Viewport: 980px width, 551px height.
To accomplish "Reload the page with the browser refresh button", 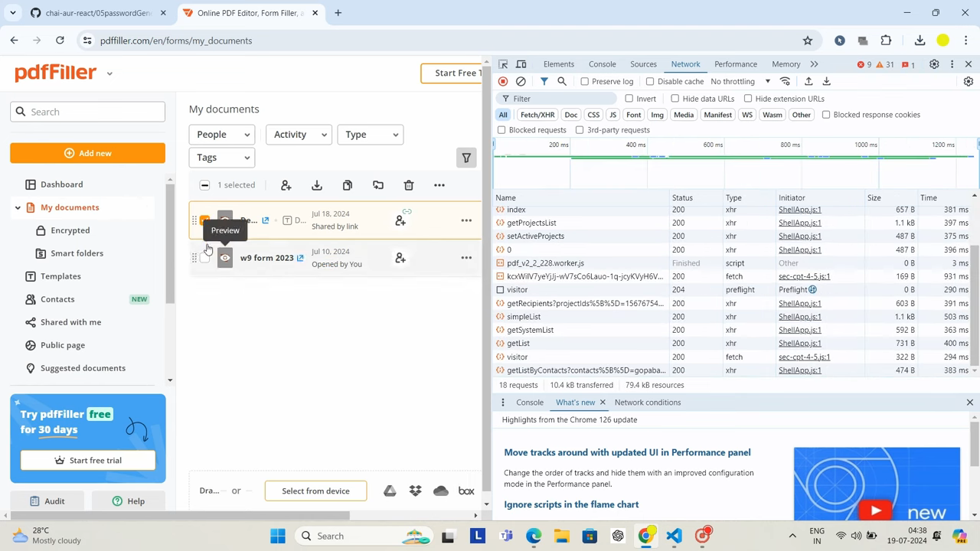I will [x=60, y=41].
